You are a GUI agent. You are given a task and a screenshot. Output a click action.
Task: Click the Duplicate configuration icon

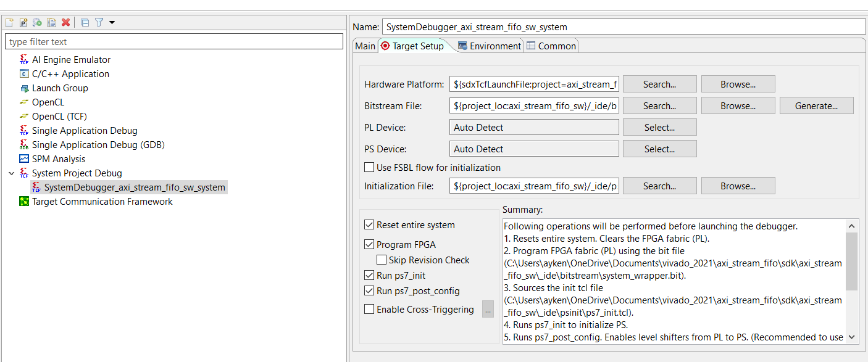pos(51,22)
